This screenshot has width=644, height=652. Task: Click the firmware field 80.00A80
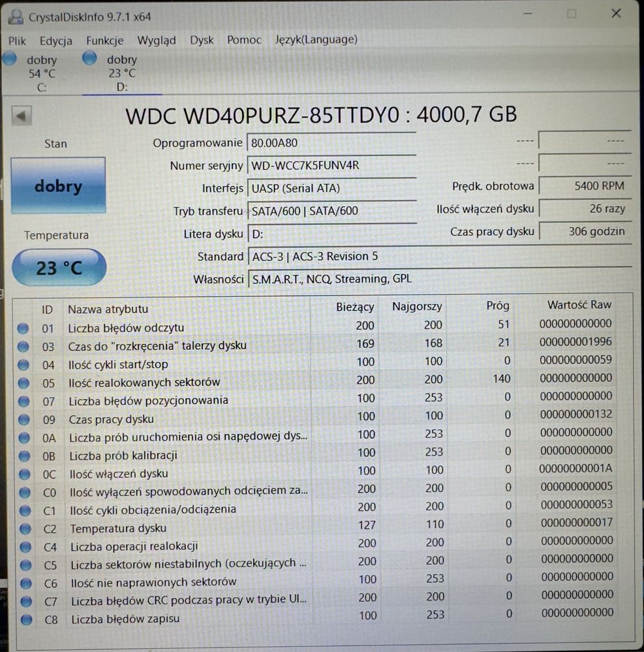pos(331,143)
